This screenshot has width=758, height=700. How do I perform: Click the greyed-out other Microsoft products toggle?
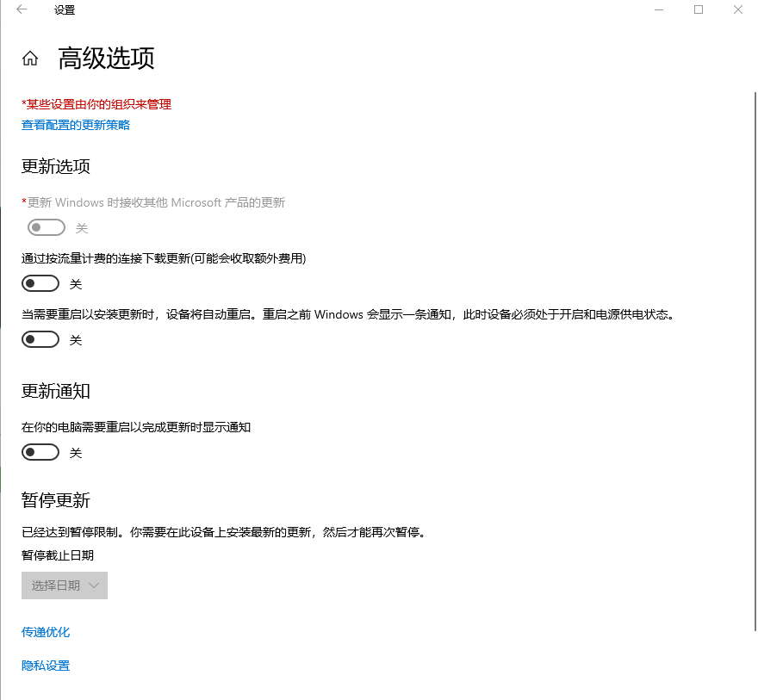coord(47,228)
